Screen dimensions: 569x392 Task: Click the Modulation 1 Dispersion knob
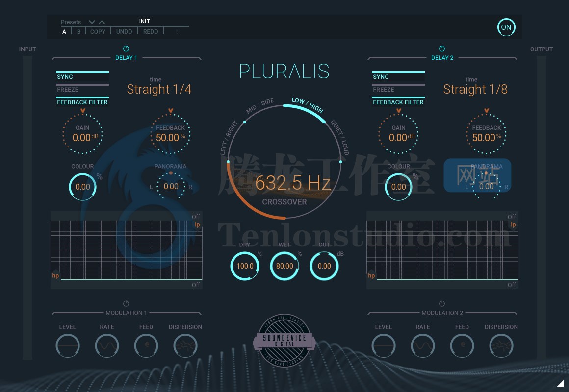185,345
